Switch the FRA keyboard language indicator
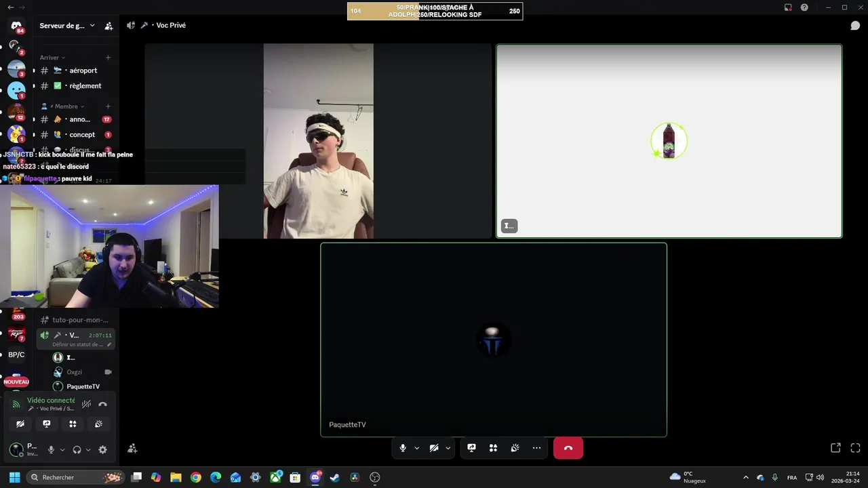Image resolution: width=868 pixels, height=488 pixels. [792, 477]
